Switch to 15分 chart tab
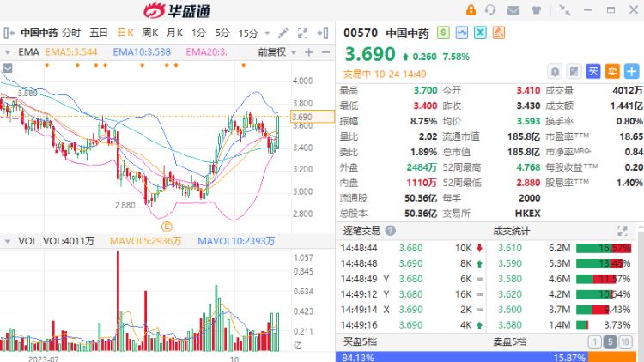This screenshot has height=362, width=644. tap(248, 33)
